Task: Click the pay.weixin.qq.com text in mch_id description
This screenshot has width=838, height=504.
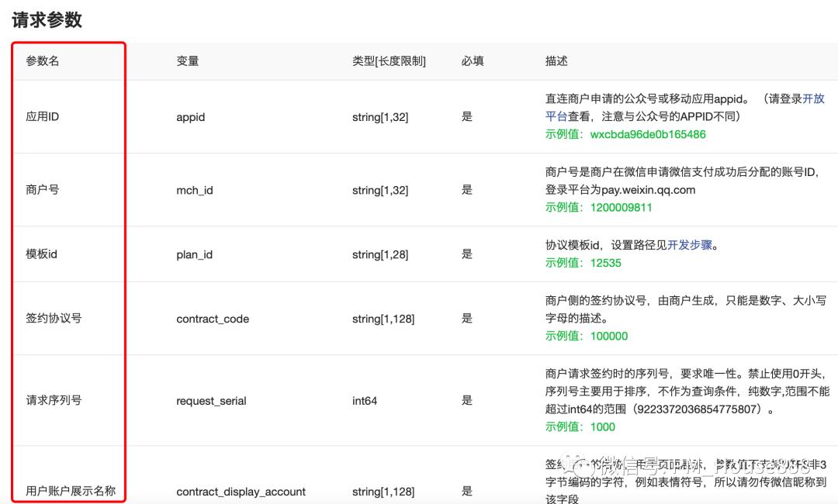Action: (648, 189)
